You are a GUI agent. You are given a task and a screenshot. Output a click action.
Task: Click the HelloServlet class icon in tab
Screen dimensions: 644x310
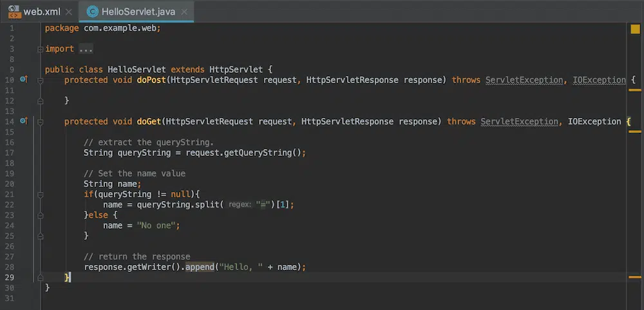coord(93,12)
